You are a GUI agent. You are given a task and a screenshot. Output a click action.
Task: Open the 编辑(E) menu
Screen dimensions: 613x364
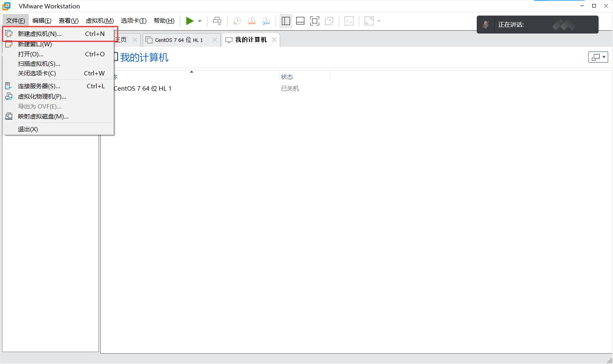point(42,21)
